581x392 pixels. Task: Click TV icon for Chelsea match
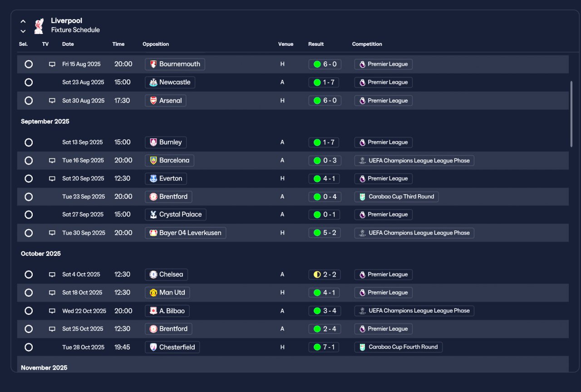point(52,274)
